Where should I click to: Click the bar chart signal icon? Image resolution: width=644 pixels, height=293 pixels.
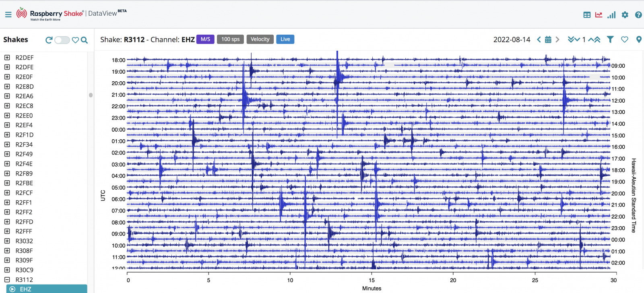(x=611, y=15)
